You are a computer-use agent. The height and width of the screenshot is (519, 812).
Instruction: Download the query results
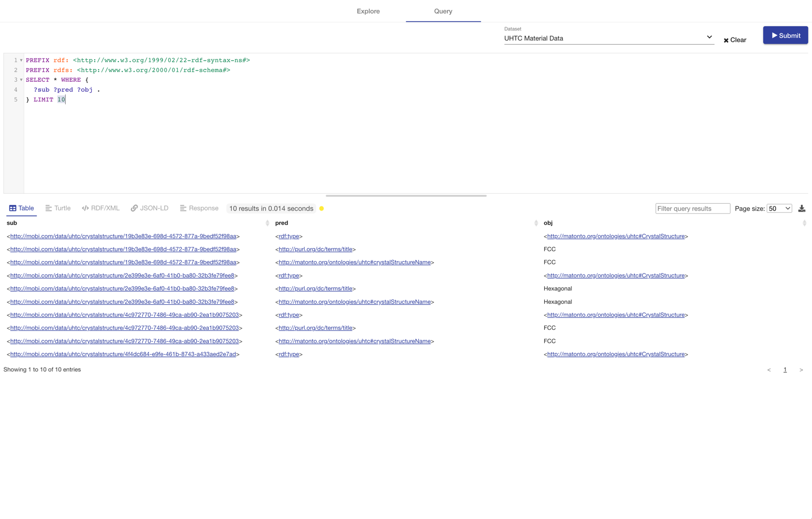point(802,207)
